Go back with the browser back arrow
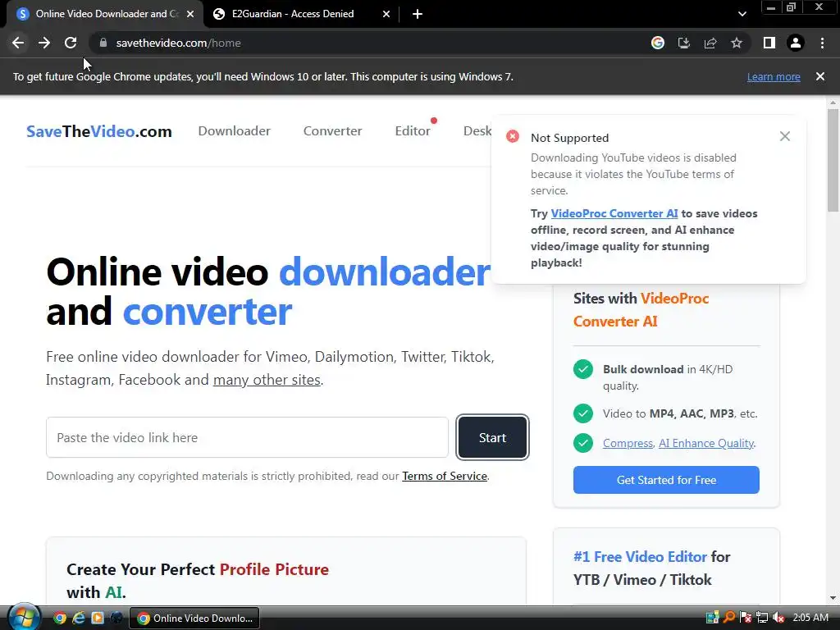The image size is (840, 630). [18, 43]
